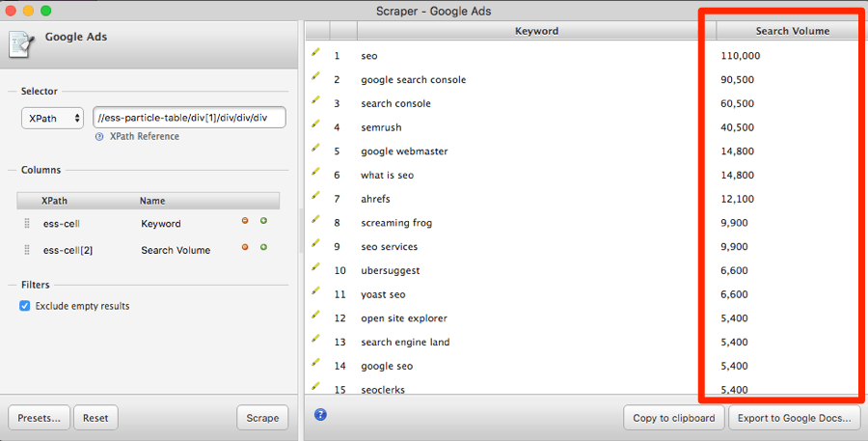The height and width of the screenshot is (441, 868).
Task: Click the Scrape button
Action: (262, 418)
